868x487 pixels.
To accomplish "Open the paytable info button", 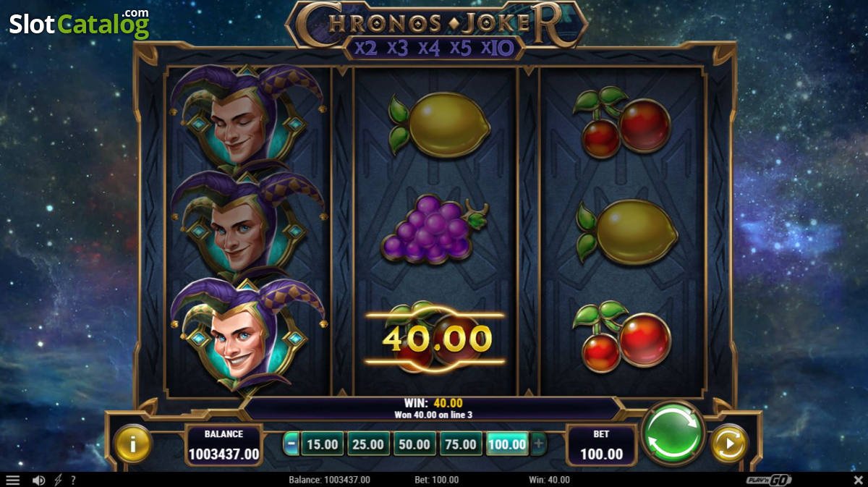I will [x=132, y=444].
